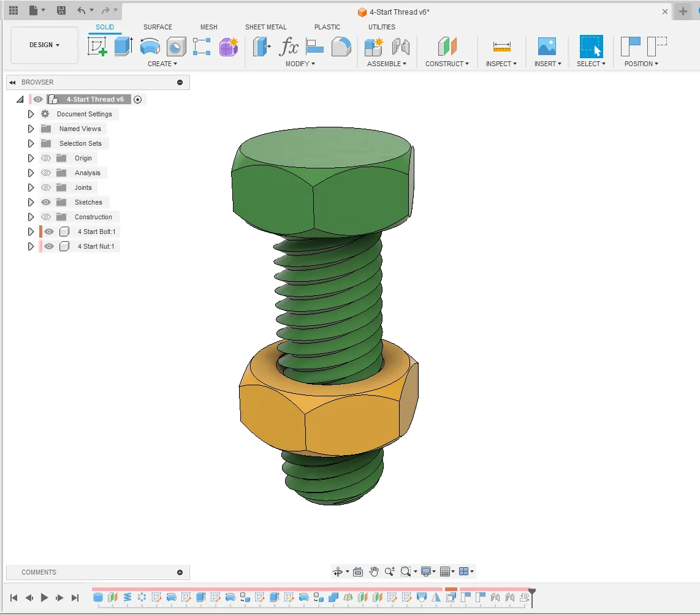This screenshot has width=700, height=615.
Task: Click the timeline end position marker
Action: 532,592
